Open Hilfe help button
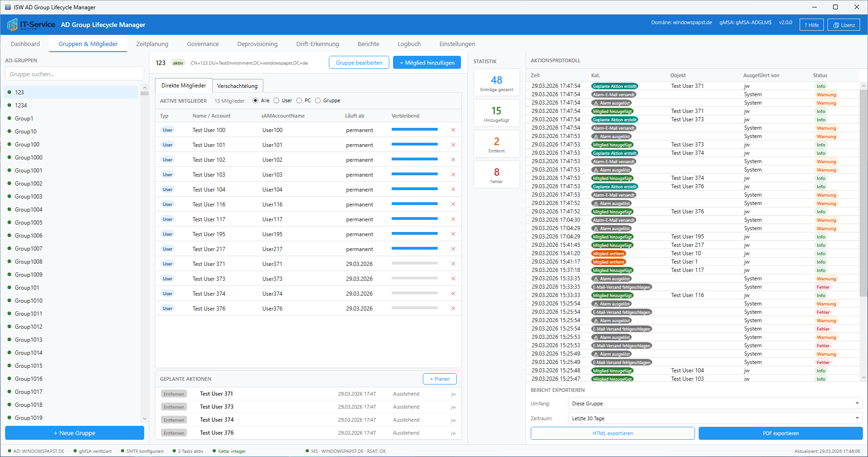This screenshot has width=868, height=457. point(811,25)
